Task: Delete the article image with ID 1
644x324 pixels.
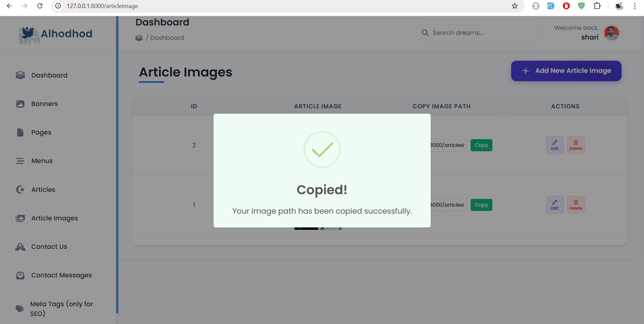Action: pos(576,205)
